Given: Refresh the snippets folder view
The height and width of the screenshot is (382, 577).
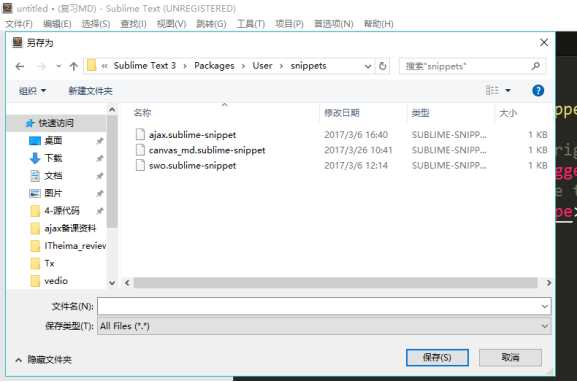Looking at the screenshot, I should (x=383, y=66).
